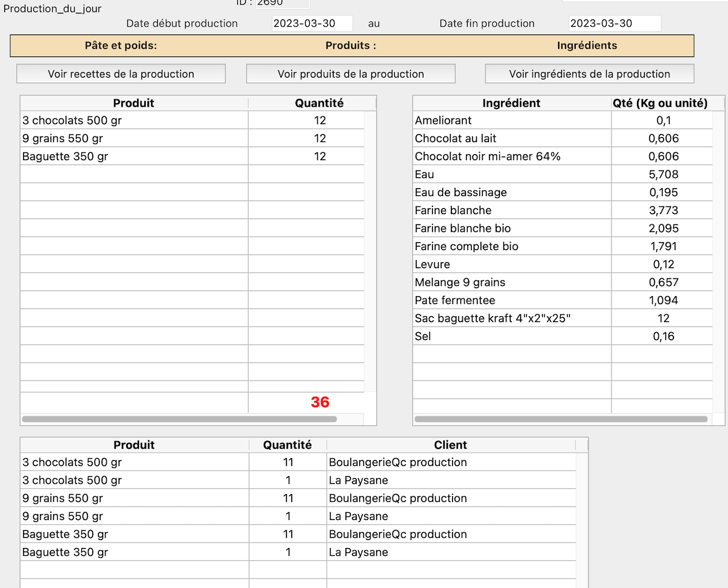The width and height of the screenshot is (728, 588).
Task: Click the Ingrédient column header
Action: 511,103
